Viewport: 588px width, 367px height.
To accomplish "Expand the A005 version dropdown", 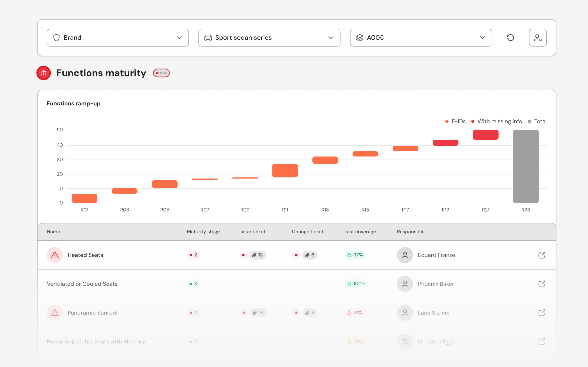I will tap(421, 38).
